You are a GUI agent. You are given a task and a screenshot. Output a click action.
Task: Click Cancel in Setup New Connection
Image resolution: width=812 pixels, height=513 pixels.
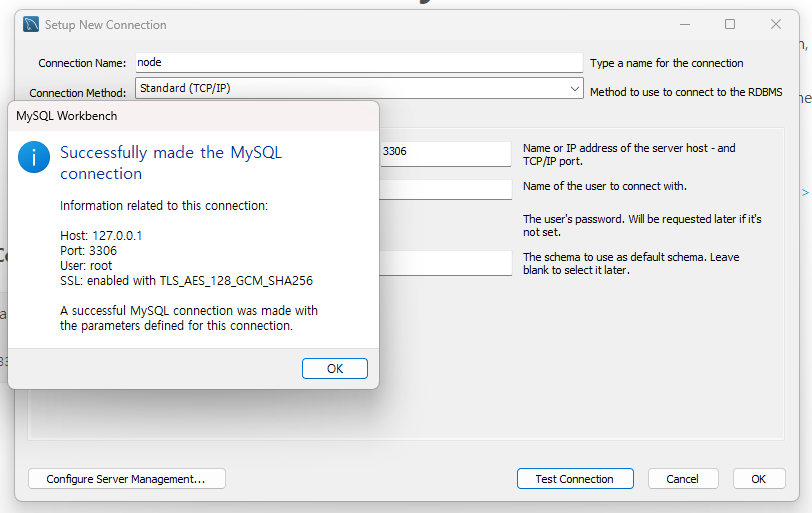pyautogui.click(x=683, y=479)
